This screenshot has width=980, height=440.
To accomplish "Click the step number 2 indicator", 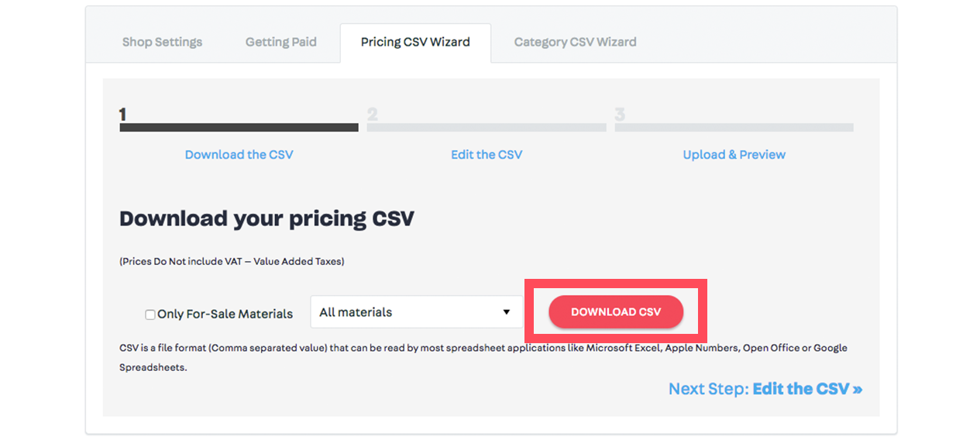I will tap(373, 115).
